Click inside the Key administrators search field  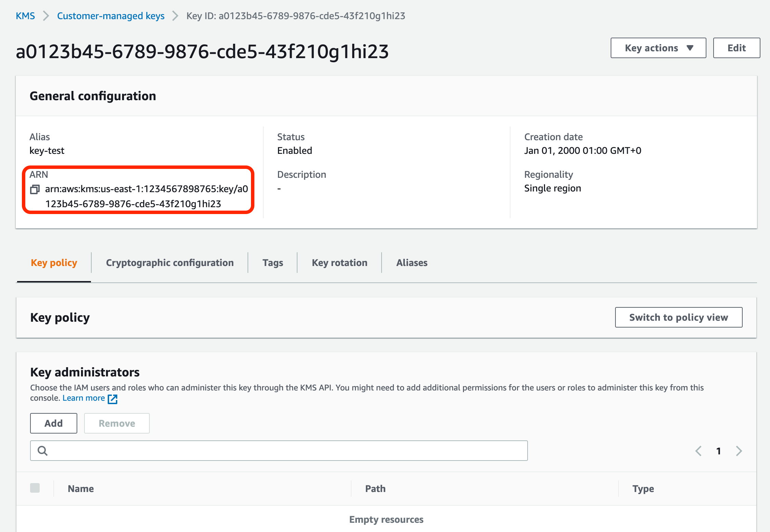pyautogui.click(x=274, y=451)
